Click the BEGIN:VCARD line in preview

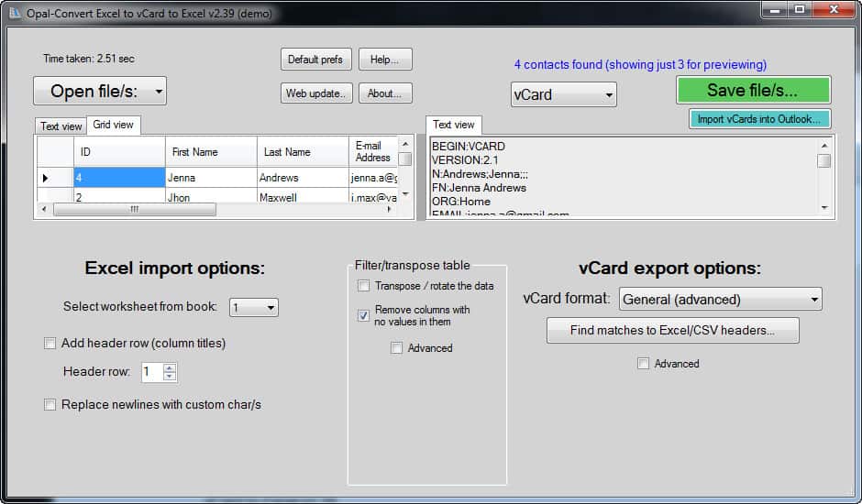pyautogui.click(x=469, y=147)
